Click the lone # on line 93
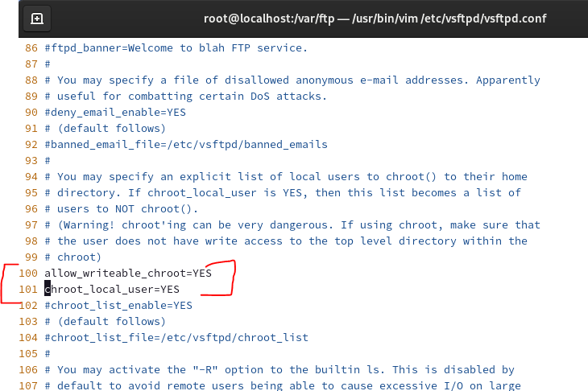 tap(48, 161)
